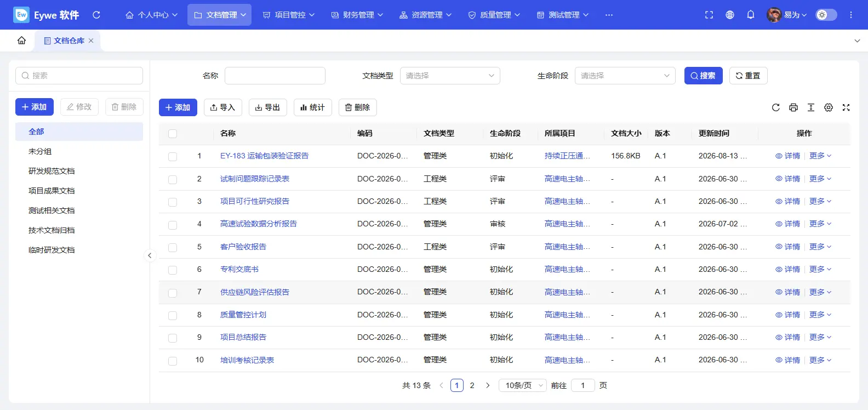Click the left panel 搜索 box

79,76
